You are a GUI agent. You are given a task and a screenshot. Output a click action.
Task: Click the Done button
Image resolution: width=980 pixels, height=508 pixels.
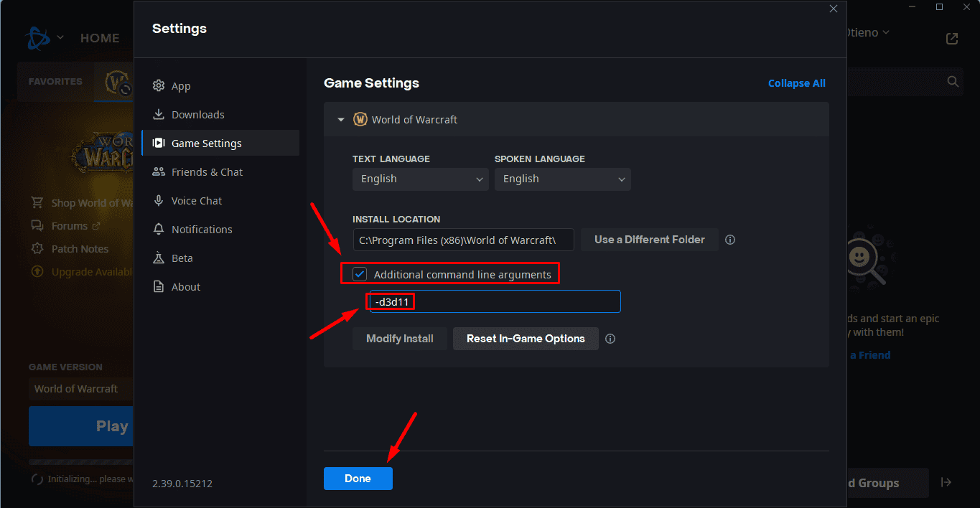[x=358, y=478]
